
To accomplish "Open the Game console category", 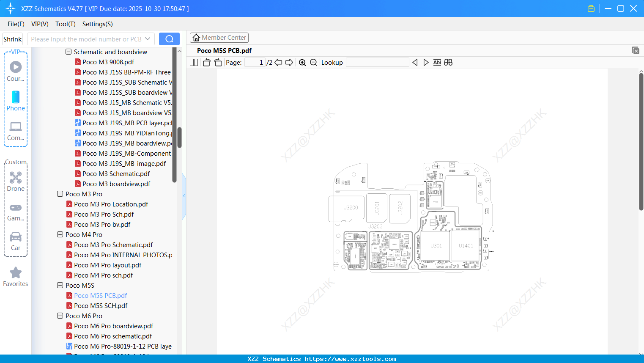I will pos(16,212).
